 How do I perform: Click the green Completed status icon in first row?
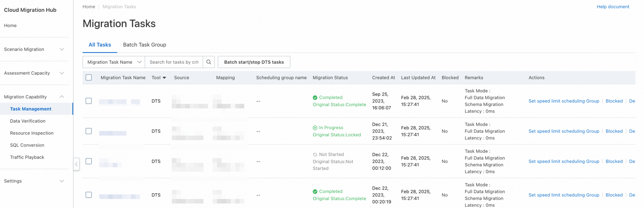click(315, 98)
